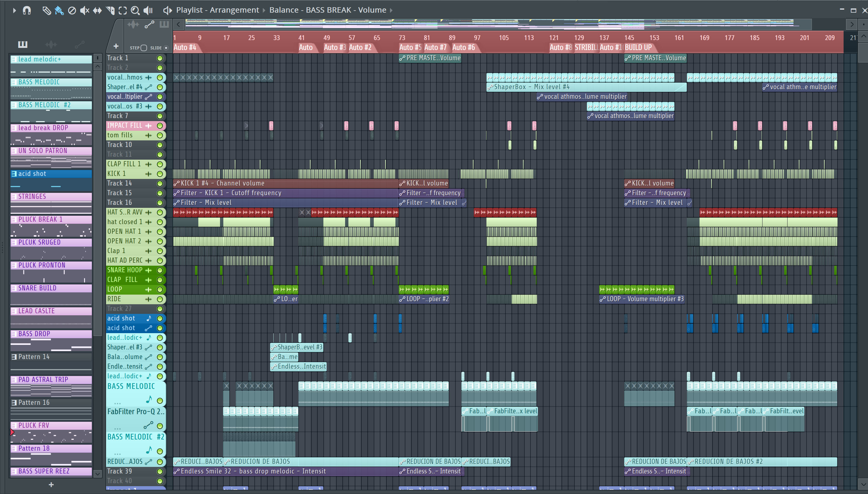The height and width of the screenshot is (494, 868).
Task: Open menu icon of STRINGES pattern
Action: point(14,196)
